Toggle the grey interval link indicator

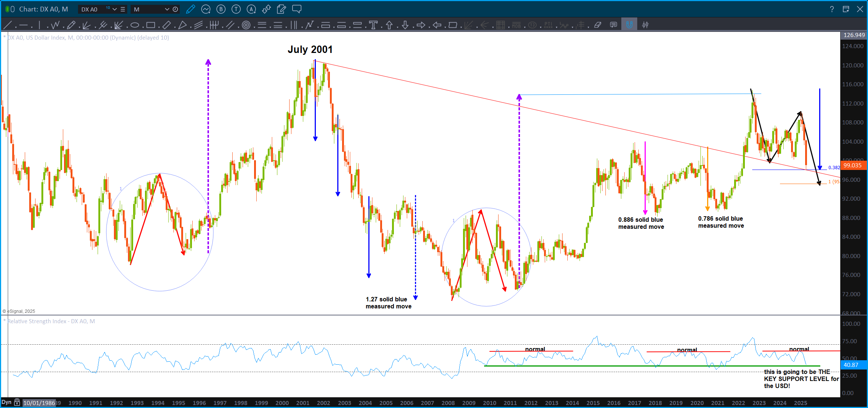tap(13, 9)
